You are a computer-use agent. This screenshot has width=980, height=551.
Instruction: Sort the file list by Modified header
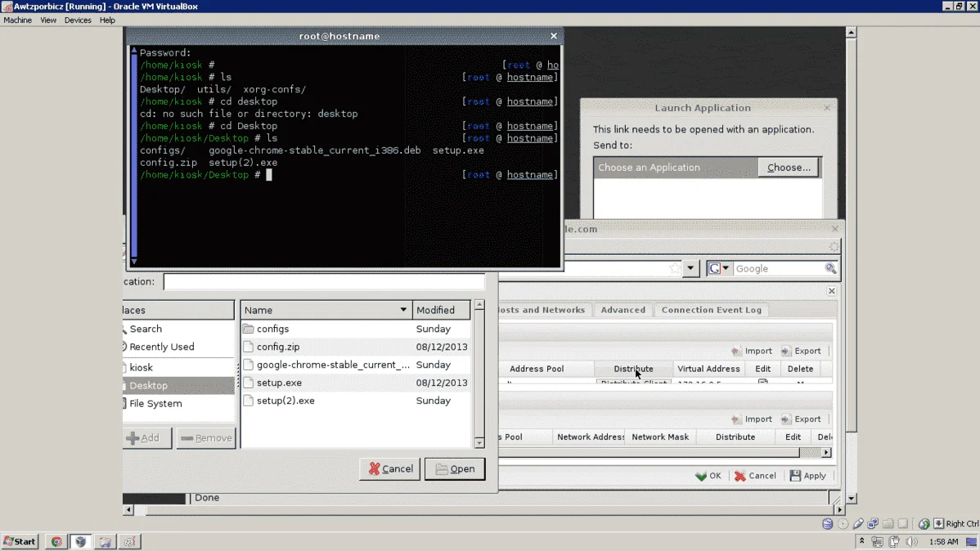[441, 310]
